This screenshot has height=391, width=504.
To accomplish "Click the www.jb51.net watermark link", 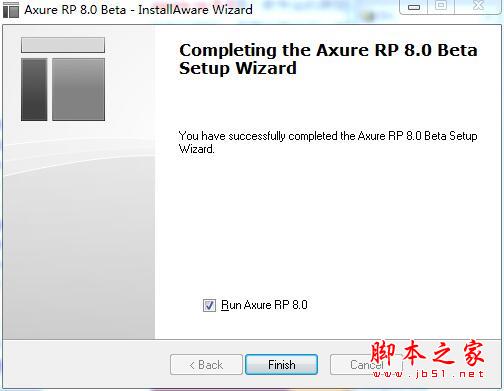I will click(428, 374).
